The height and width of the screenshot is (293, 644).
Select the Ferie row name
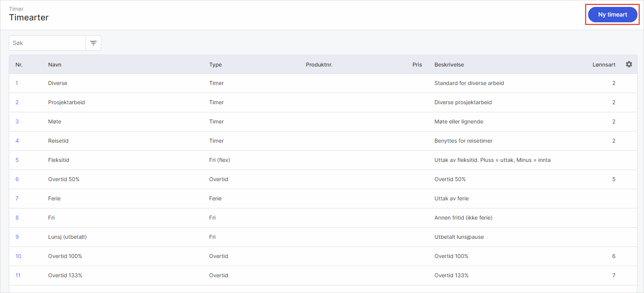54,198
